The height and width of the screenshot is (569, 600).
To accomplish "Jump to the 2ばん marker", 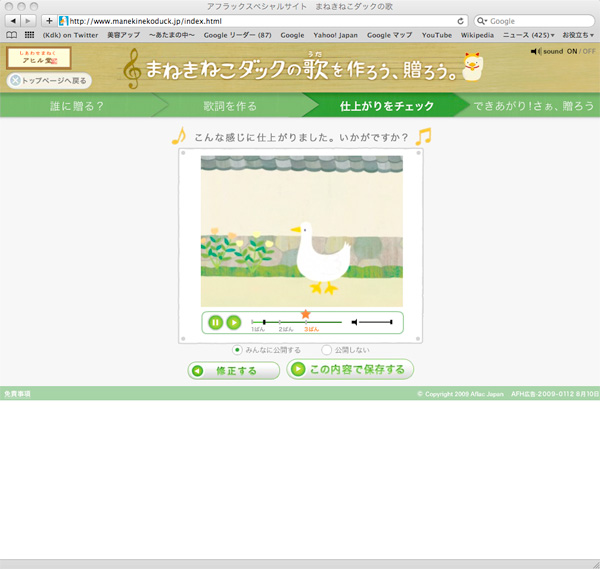I will coord(286,329).
